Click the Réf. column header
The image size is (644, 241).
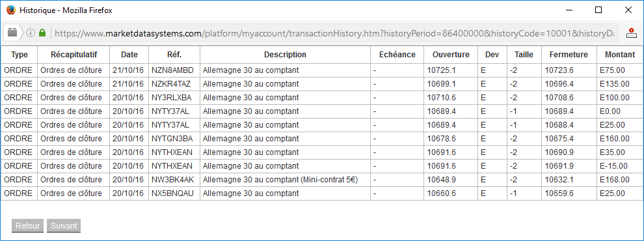pyautogui.click(x=174, y=55)
